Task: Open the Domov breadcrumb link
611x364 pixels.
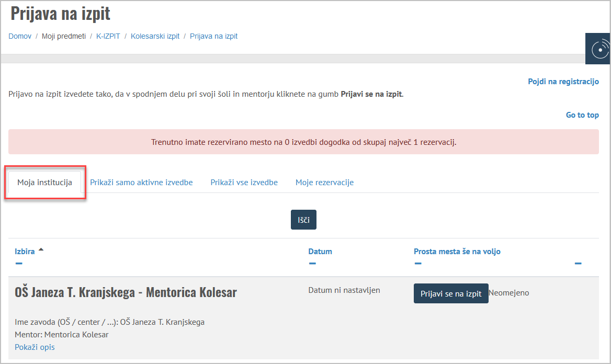Action: [20, 36]
